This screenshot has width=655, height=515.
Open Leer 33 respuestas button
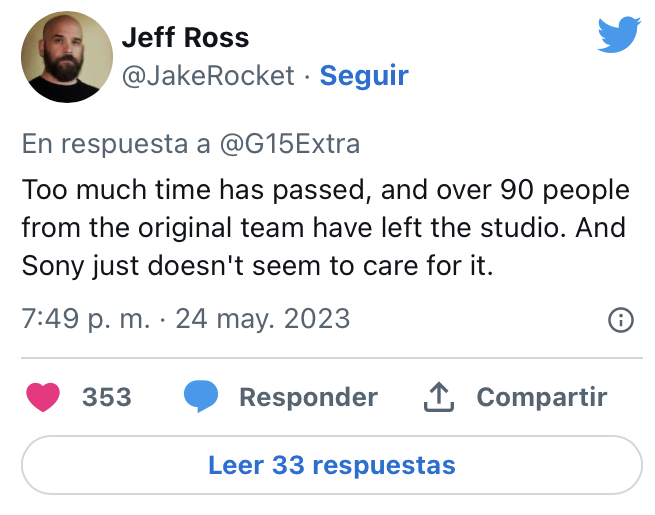pyautogui.click(x=332, y=465)
